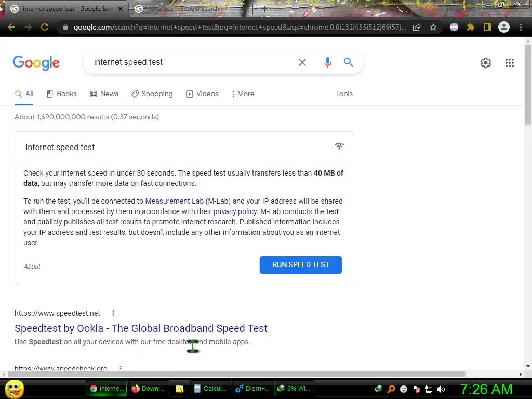Viewport: 532px width, 399px height.
Task: Close the 'internet speed test' tab
Action: click(121, 9)
